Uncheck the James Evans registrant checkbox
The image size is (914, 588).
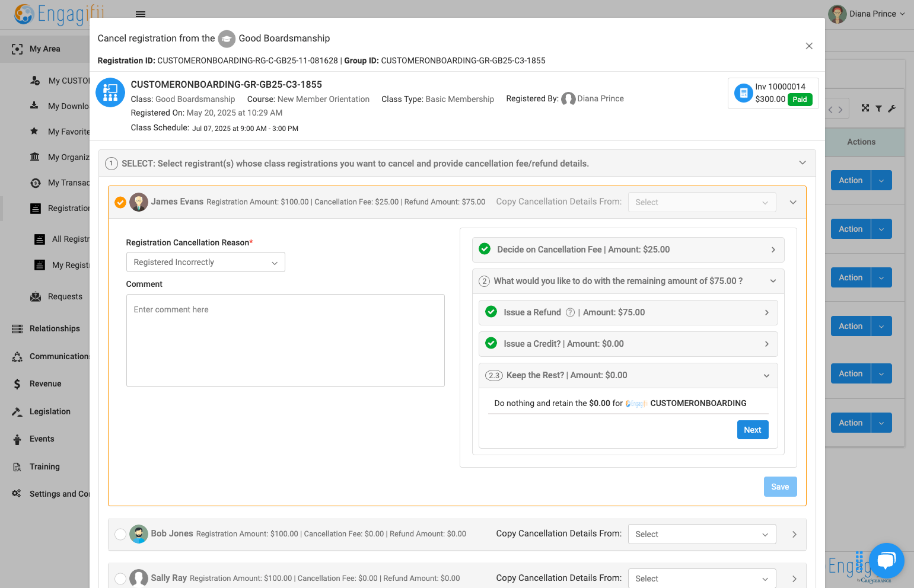120,202
